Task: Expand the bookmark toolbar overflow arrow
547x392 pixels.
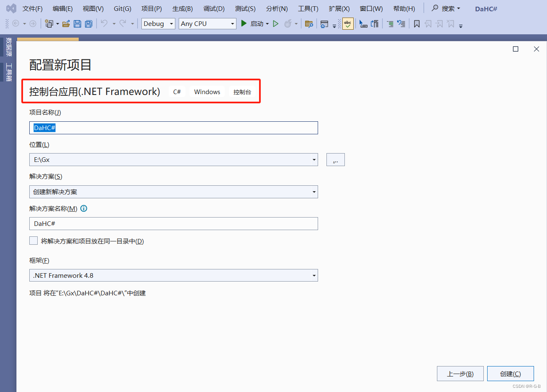Action: tap(460, 26)
